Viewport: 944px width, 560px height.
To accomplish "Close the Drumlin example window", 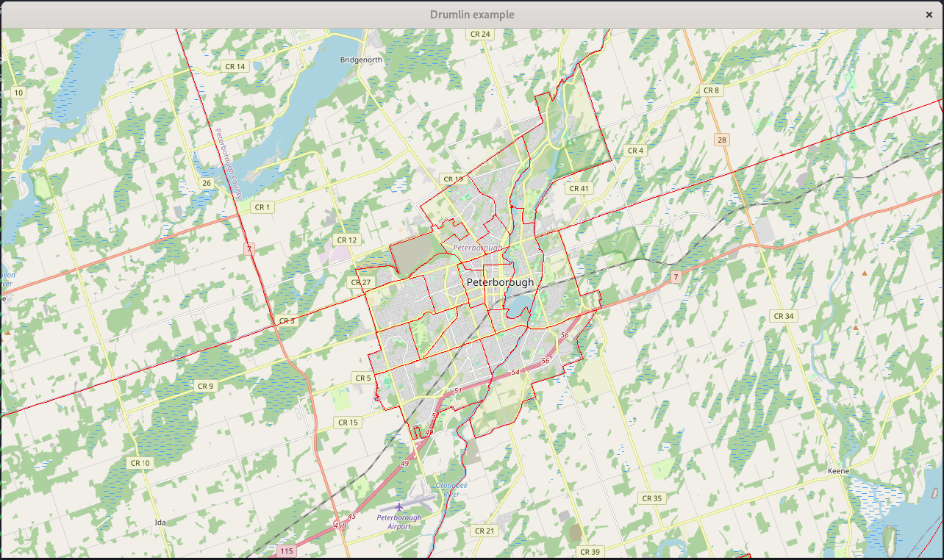I will [x=929, y=15].
